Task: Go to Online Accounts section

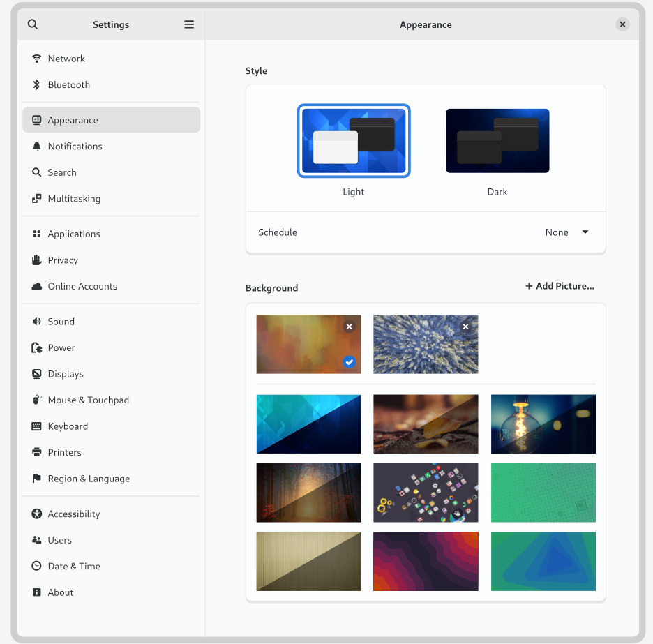Action: [x=82, y=287]
